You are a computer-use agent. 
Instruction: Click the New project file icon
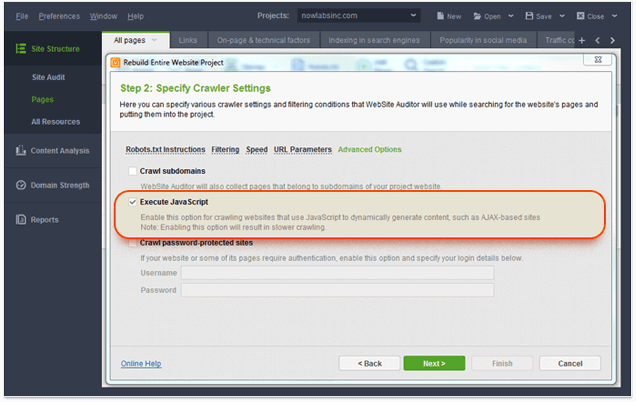pyautogui.click(x=440, y=16)
